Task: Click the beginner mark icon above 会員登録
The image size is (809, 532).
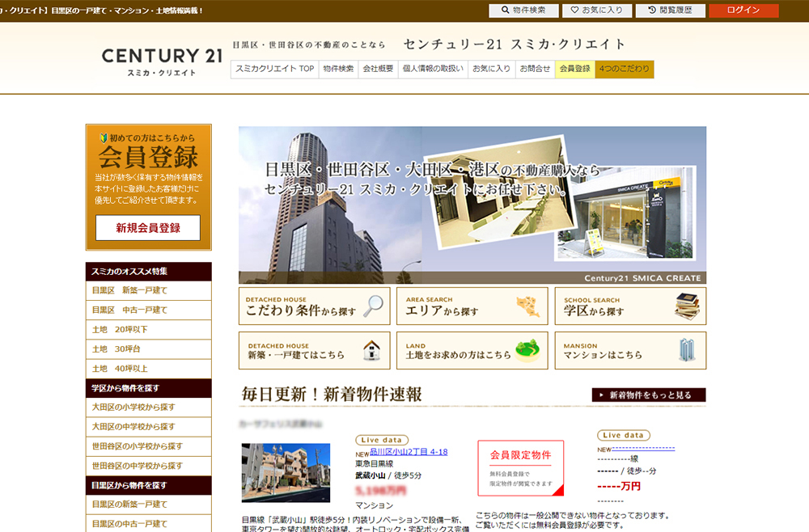Action: pyautogui.click(x=104, y=137)
